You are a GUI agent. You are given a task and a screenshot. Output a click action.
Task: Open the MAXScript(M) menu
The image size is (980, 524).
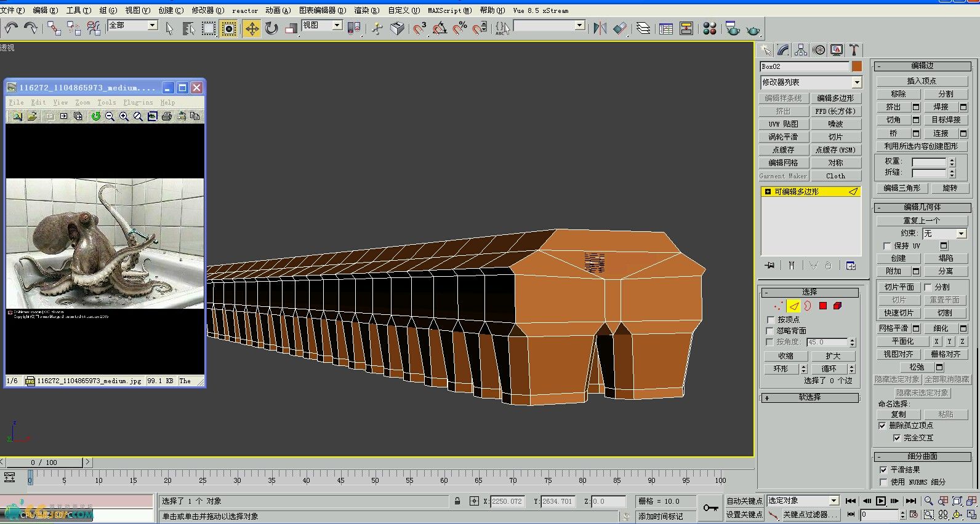449,10
